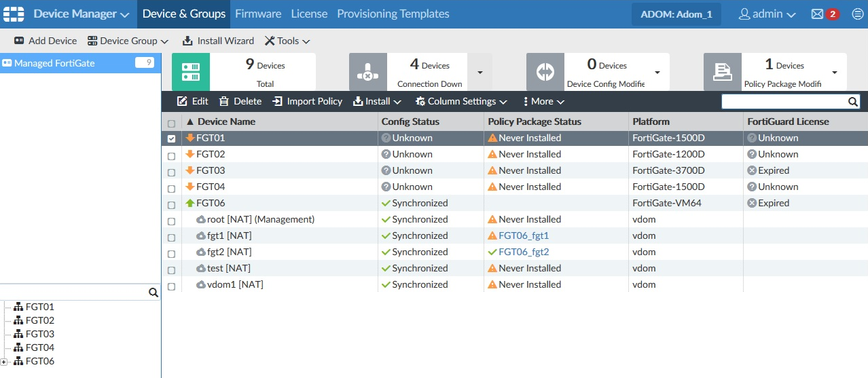Expand the FGT06 tree node
Image resolution: width=868 pixels, height=378 pixels.
[x=4, y=362]
